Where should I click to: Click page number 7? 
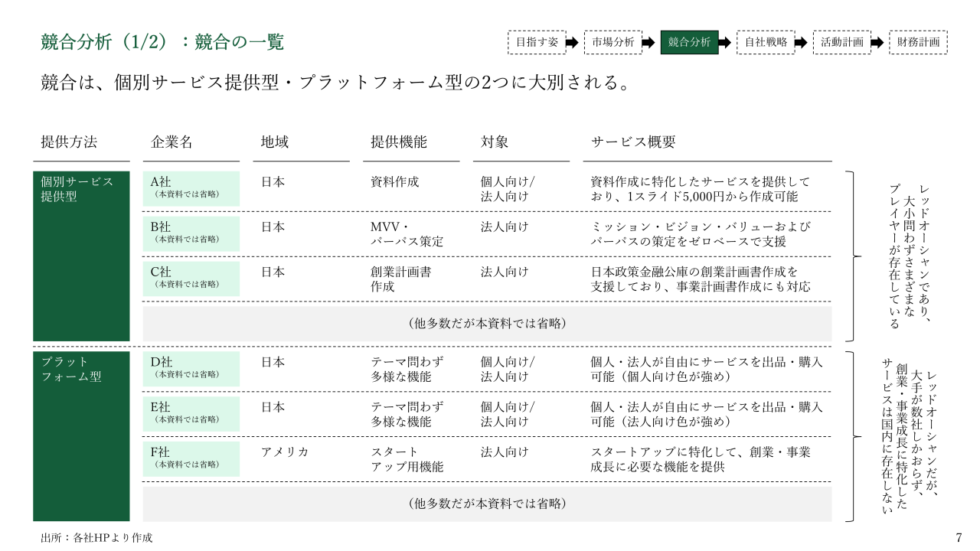pyautogui.click(x=959, y=537)
